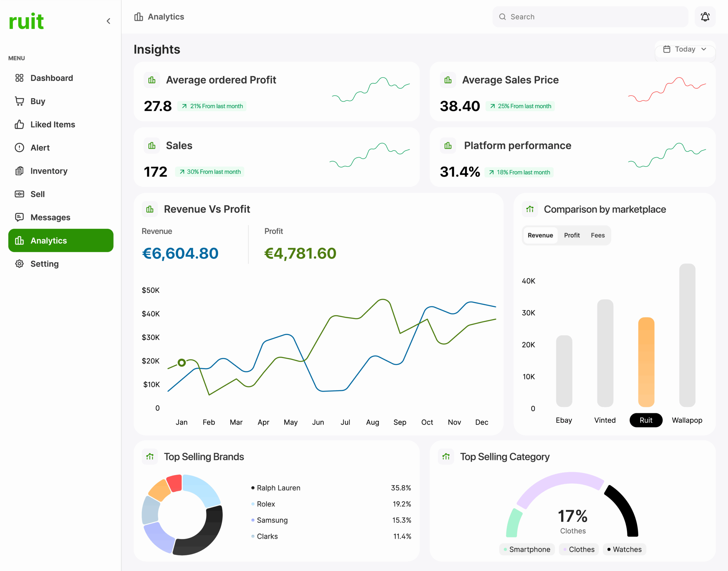Click the notification bell icon

tap(705, 17)
